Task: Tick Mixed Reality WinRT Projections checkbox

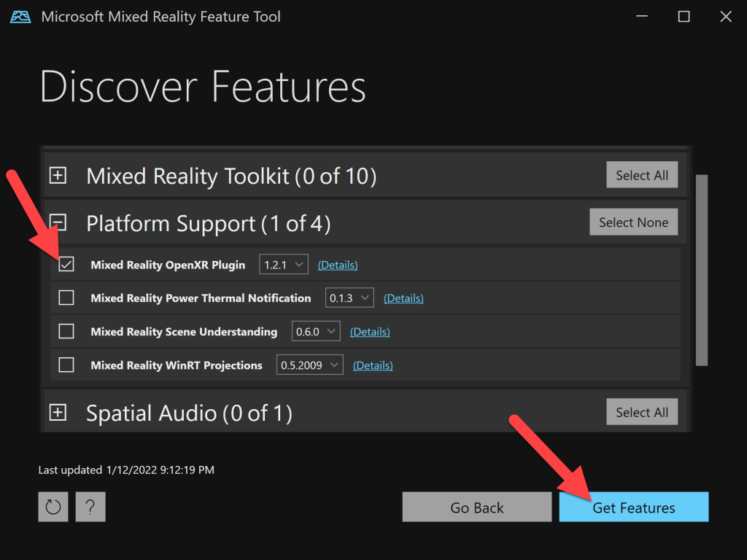Action: tap(66, 365)
